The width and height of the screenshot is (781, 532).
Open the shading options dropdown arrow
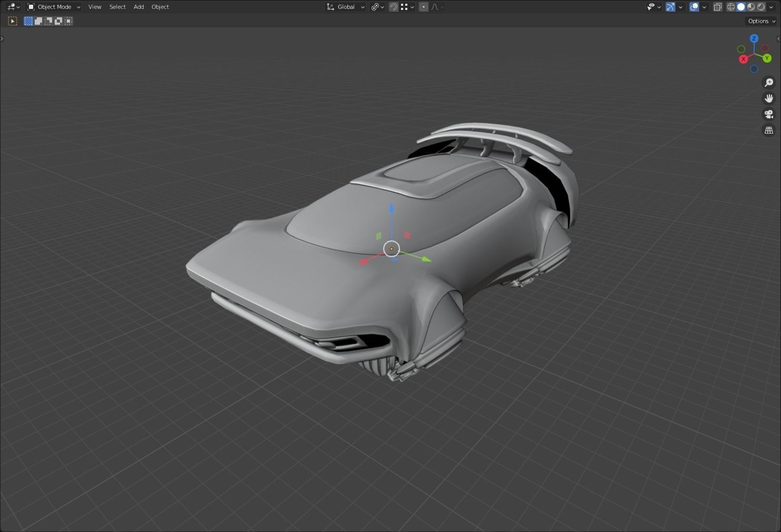click(772, 7)
